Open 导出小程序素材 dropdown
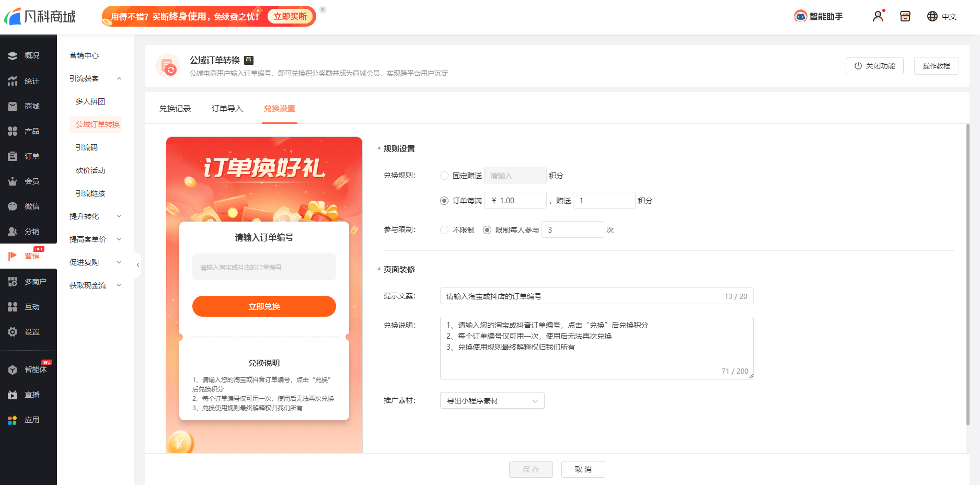Viewport: 980px width, 485px height. point(492,401)
